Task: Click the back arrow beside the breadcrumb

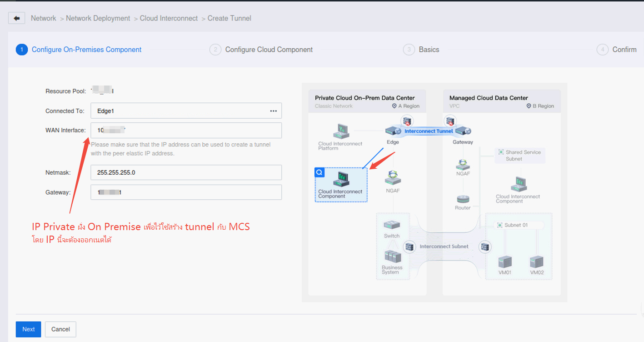Action: click(x=16, y=18)
